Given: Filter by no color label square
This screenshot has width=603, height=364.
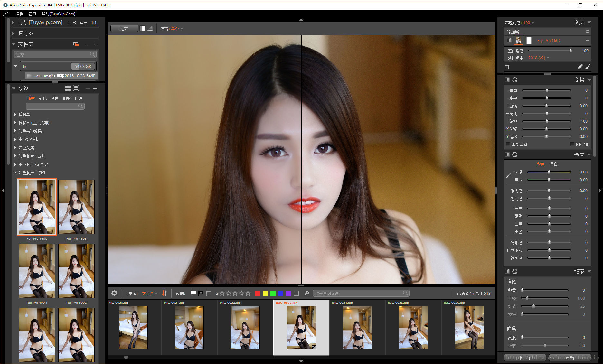Looking at the screenshot, I should 296,293.
